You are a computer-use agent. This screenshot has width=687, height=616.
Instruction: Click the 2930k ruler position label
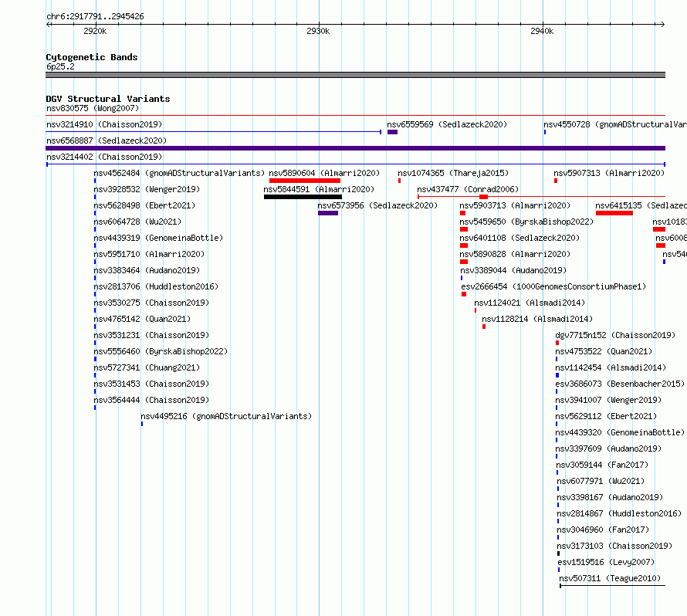coord(318,31)
